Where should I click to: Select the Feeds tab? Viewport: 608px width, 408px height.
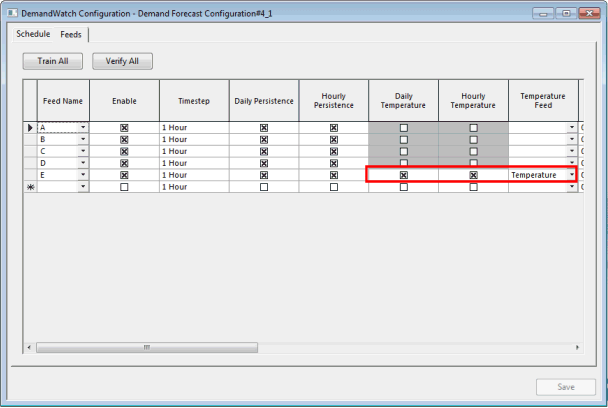(71, 35)
